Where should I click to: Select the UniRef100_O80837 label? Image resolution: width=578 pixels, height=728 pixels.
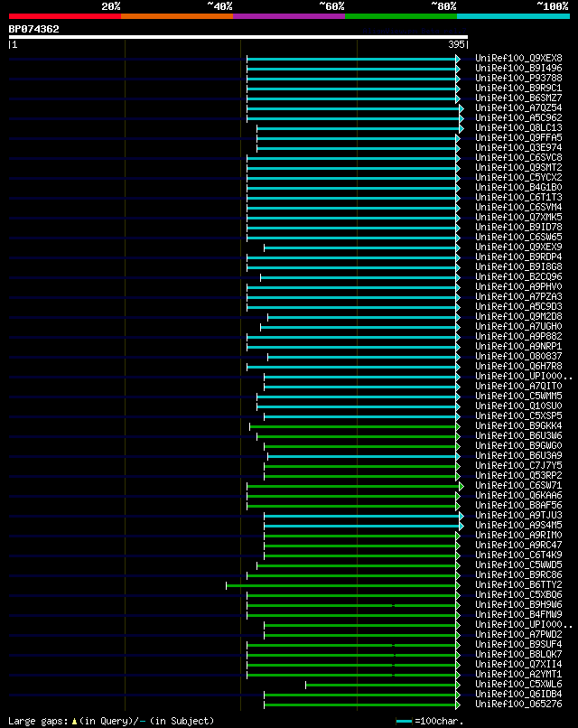coord(518,357)
